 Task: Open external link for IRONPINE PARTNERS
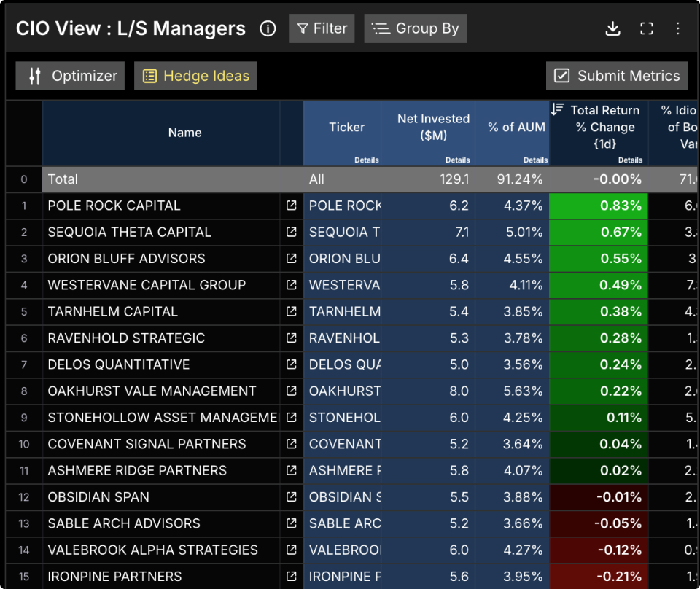[x=292, y=576]
